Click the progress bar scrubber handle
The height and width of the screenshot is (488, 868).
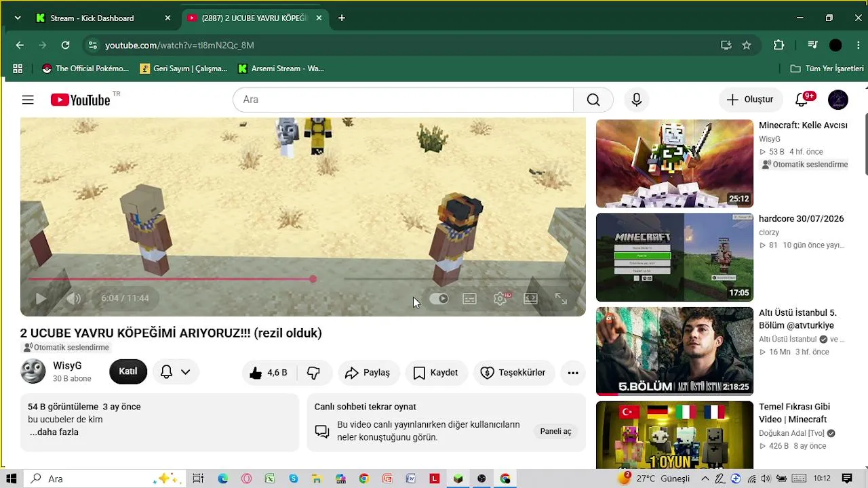pos(313,279)
